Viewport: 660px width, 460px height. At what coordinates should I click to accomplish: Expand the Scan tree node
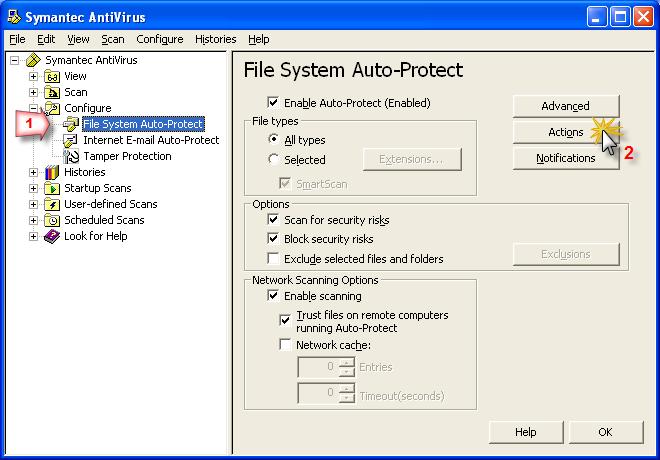[33, 93]
